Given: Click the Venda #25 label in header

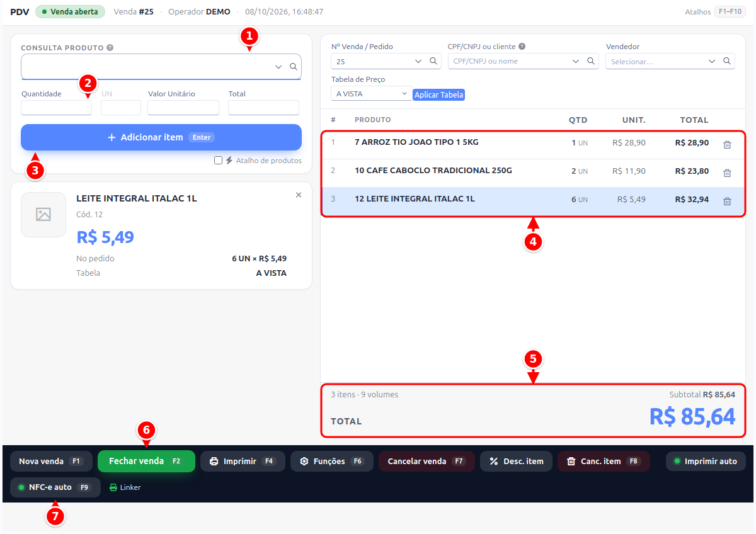Looking at the screenshot, I should click(x=134, y=12).
